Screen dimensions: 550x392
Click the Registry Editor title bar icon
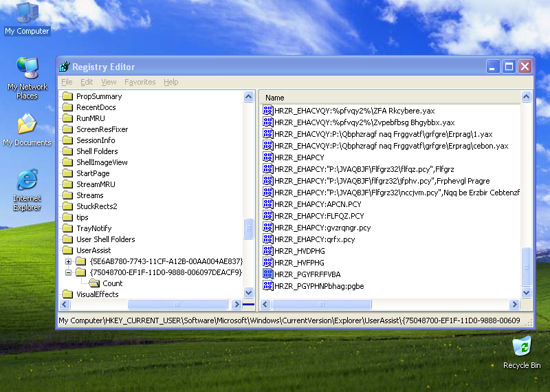tap(65, 66)
